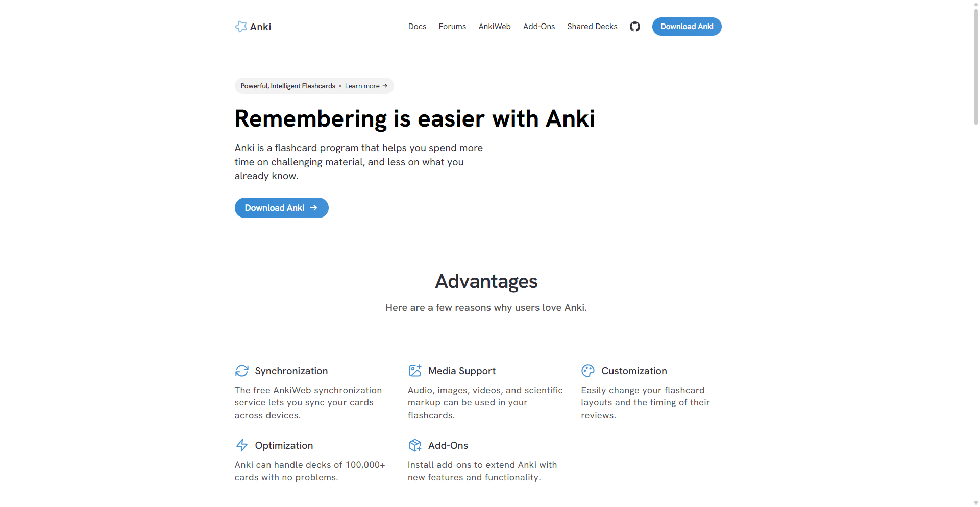Go to Forums in navigation

[452, 27]
